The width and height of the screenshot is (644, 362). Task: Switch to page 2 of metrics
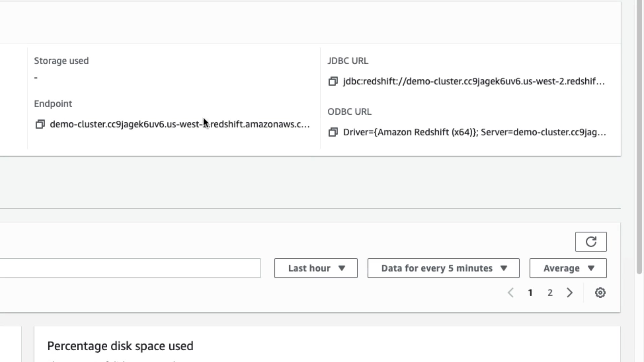[x=550, y=293]
